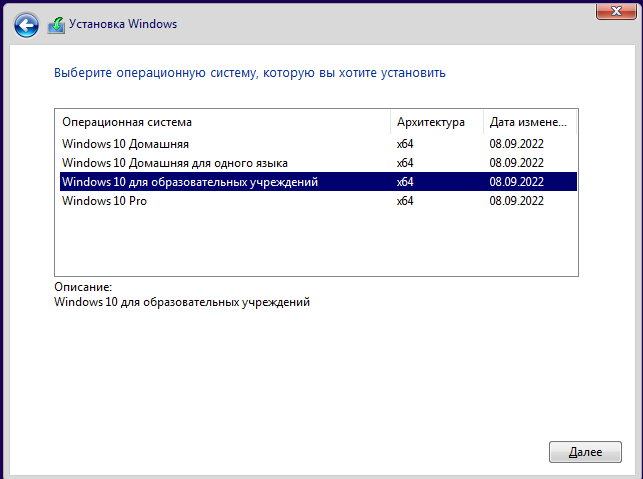Image resolution: width=643 pixels, height=479 pixels.
Task: Click the x64 cell of the highlighted row
Action: pyautogui.click(x=405, y=182)
